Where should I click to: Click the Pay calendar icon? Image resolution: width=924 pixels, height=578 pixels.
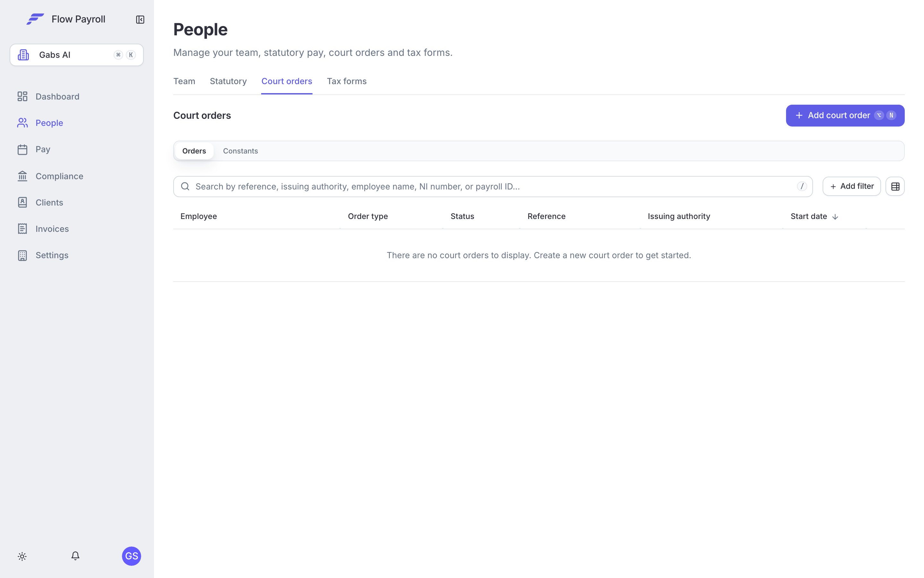pos(22,149)
